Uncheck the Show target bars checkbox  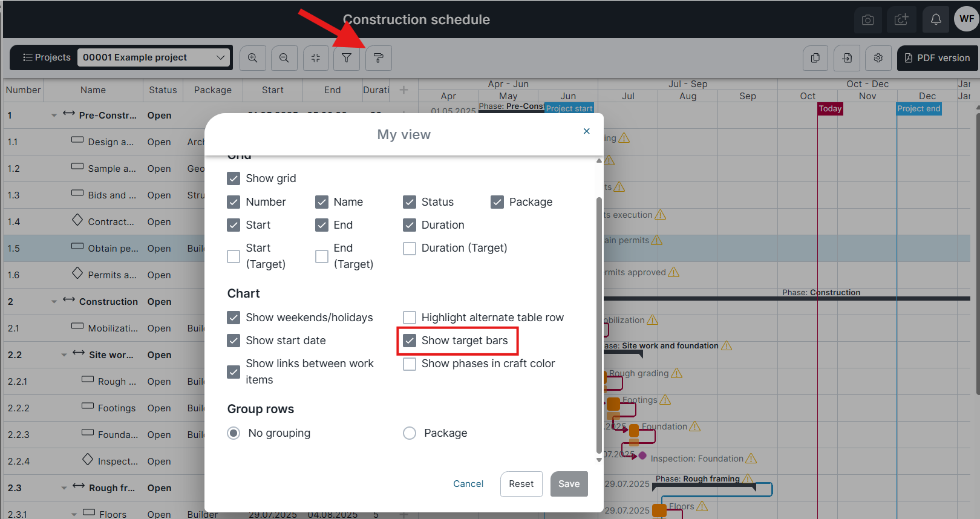(410, 341)
